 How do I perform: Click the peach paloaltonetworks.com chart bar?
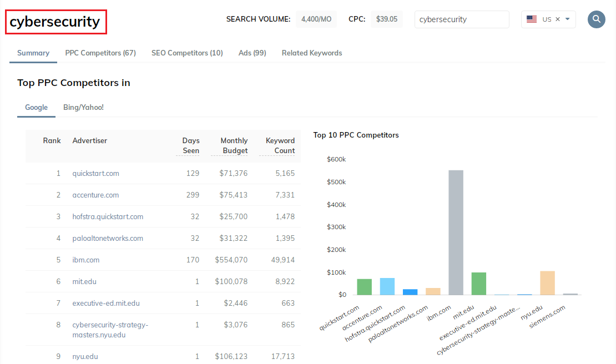433,291
